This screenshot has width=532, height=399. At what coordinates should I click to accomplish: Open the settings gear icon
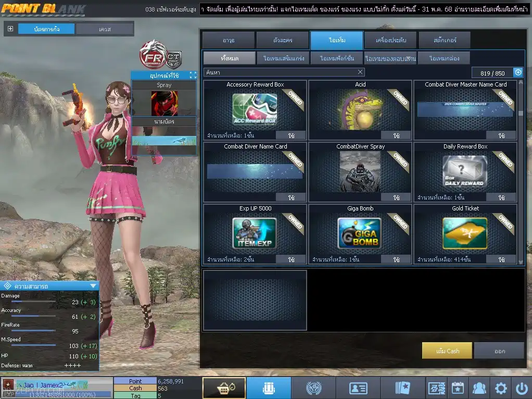(x=501, y=388)
